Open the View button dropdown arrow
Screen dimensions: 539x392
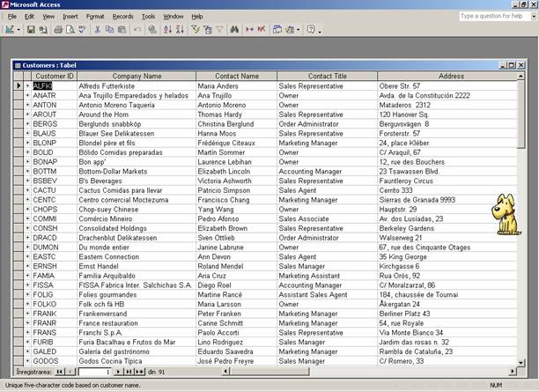(18, 30)
